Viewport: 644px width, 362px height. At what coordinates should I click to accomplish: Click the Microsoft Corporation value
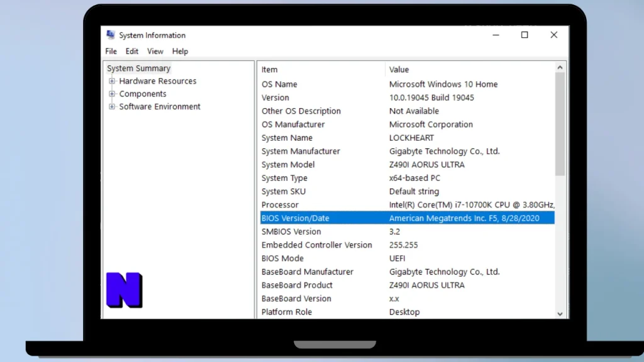[x=431, y=124]
